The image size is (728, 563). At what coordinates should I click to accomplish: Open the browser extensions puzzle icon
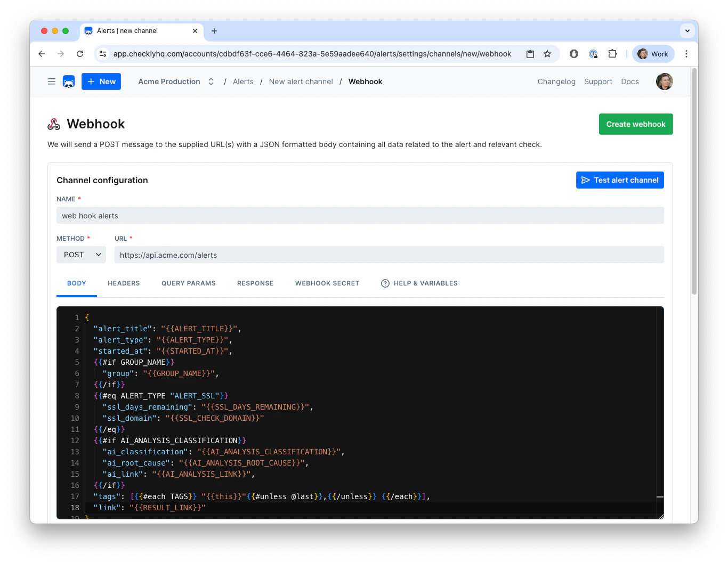612,54
